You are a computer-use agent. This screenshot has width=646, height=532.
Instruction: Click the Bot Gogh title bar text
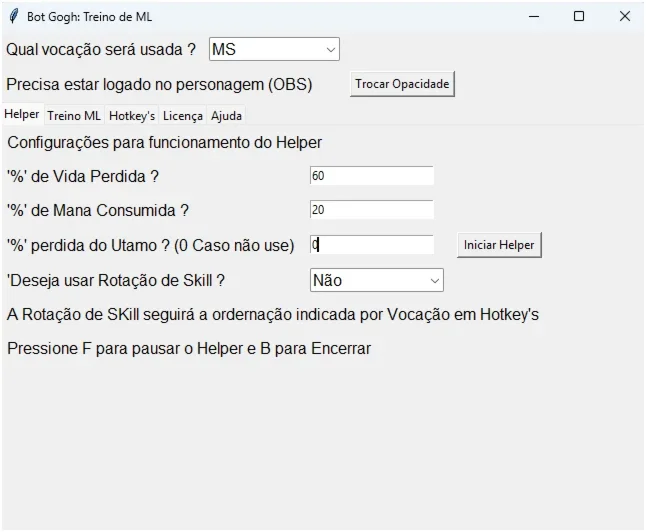tap(89, 17)
